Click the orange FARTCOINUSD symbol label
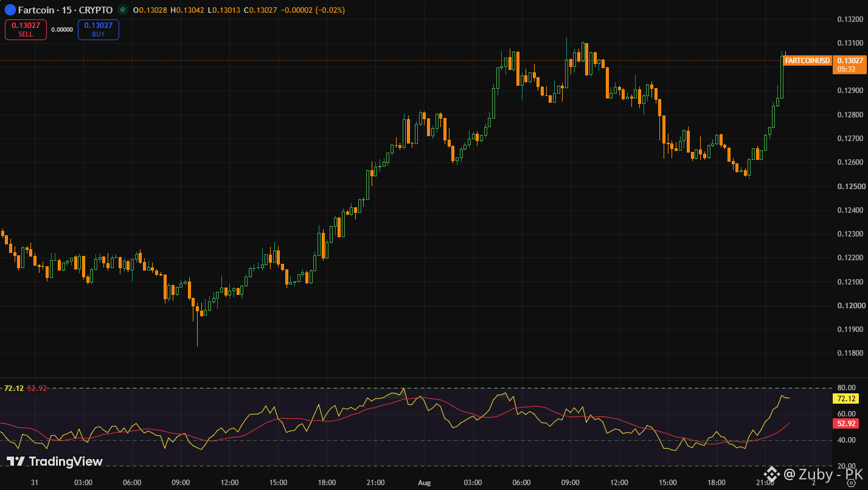Image resolution: width=868 pixels, height=490 pixels. (x=807, y=60)
